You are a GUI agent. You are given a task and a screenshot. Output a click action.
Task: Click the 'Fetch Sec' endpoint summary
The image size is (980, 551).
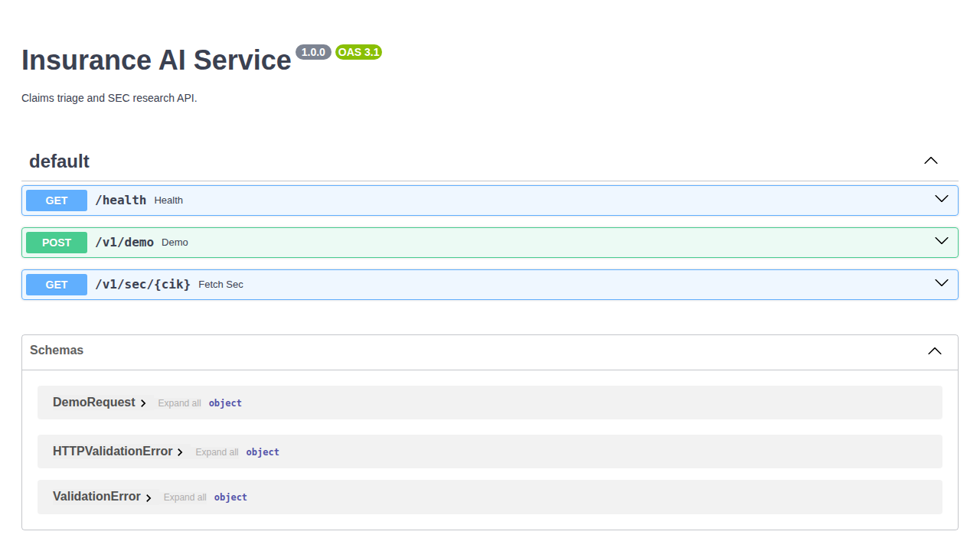coord(220,285)
